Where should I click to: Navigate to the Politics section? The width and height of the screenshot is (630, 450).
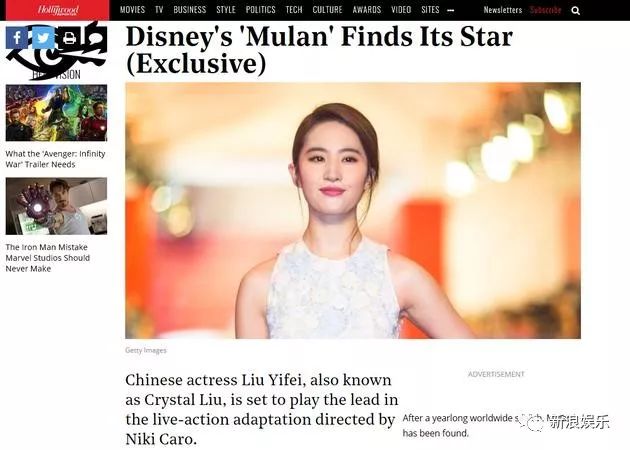(260, 10)
